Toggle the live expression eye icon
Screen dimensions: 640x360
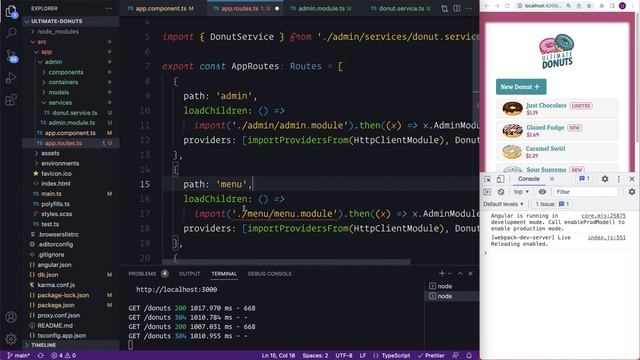pos(542,192)
